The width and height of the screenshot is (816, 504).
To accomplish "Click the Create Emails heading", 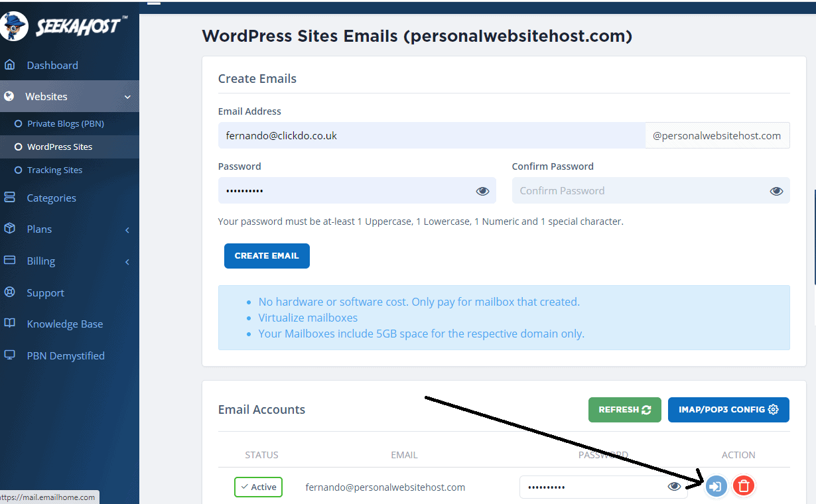I will coord(257,78).
